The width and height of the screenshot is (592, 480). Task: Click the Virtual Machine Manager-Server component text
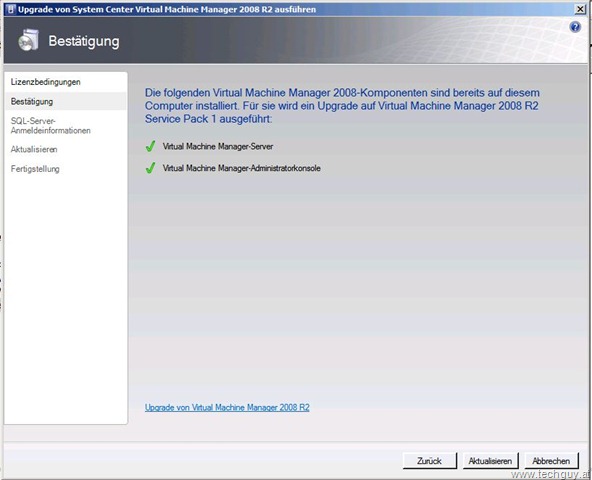pos(218,147)
